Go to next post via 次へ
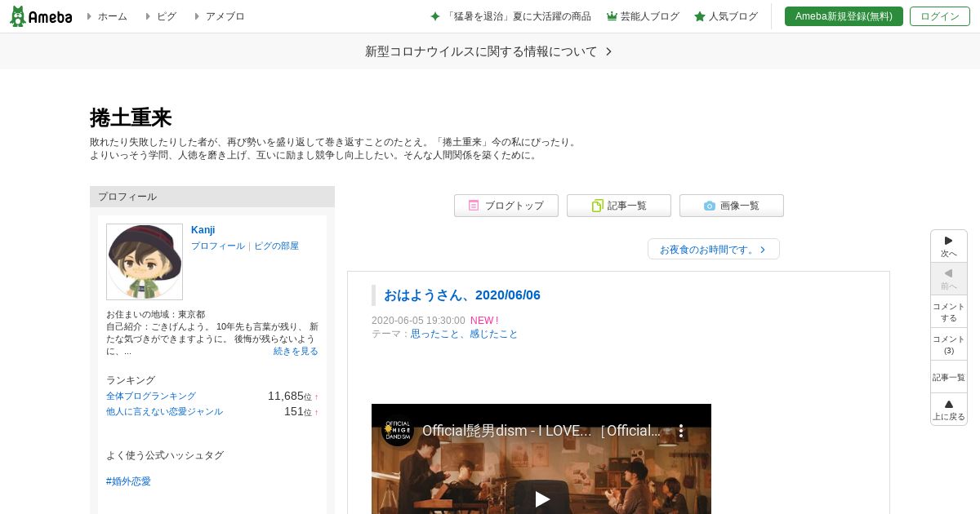 (x=949, y=246)
